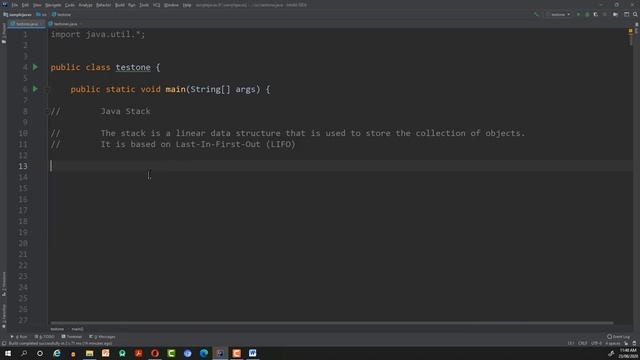Open the Refactor menu
Screen dimensions: 640x360
point(104,5)
